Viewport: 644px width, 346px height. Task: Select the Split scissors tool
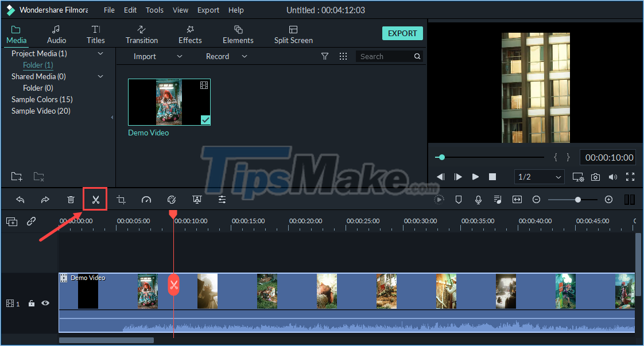[95, 199]
